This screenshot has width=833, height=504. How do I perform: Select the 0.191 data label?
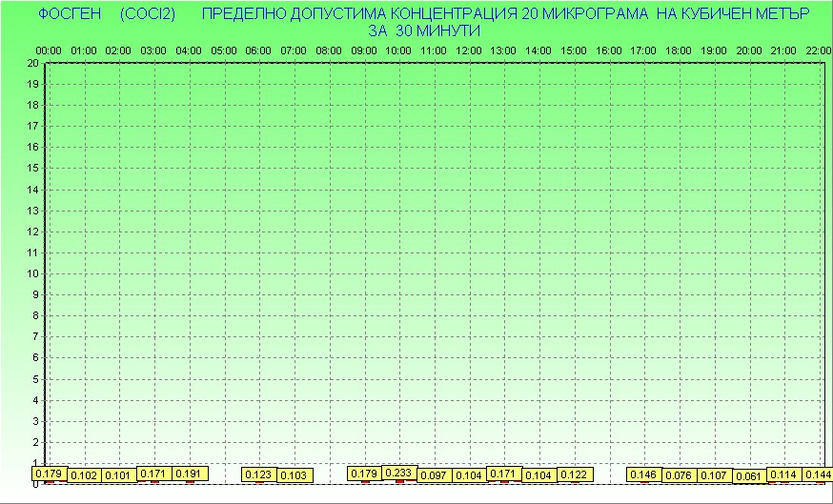pyautogui.click(x=189, y=474)
